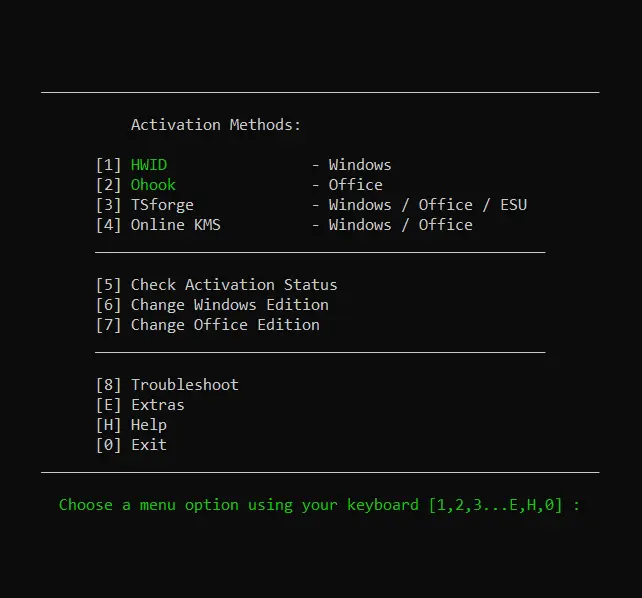Click the Activation Methods heading
The width and height of the screenshot is (642, 598).
(x=216, y=125)
